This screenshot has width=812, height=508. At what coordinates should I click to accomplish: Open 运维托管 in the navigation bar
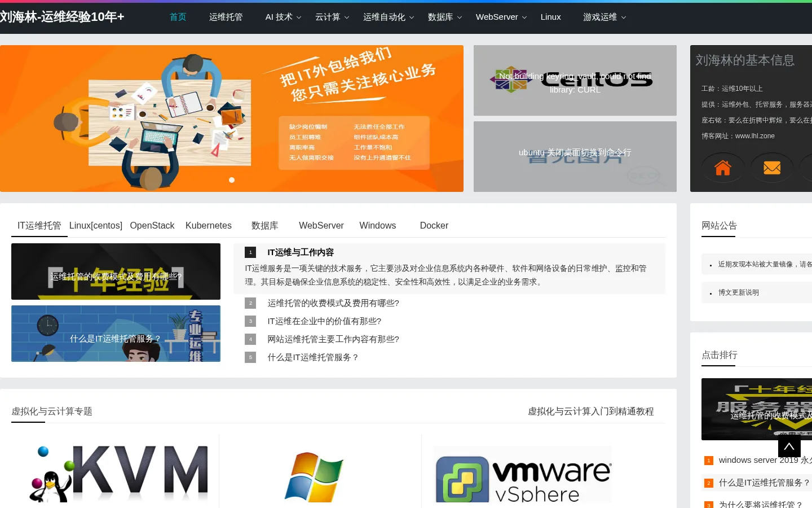[226, 17]
